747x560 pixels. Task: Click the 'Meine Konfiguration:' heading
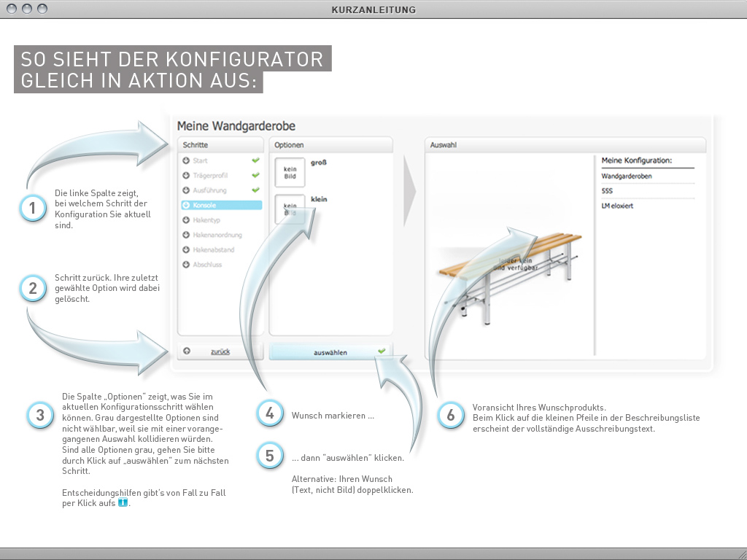636,160
